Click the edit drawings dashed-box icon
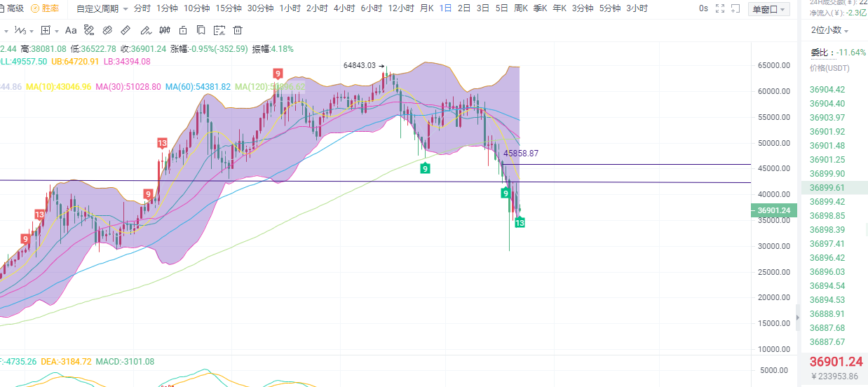The height and width of the screenshot is (387, 868). coord(219,30)
